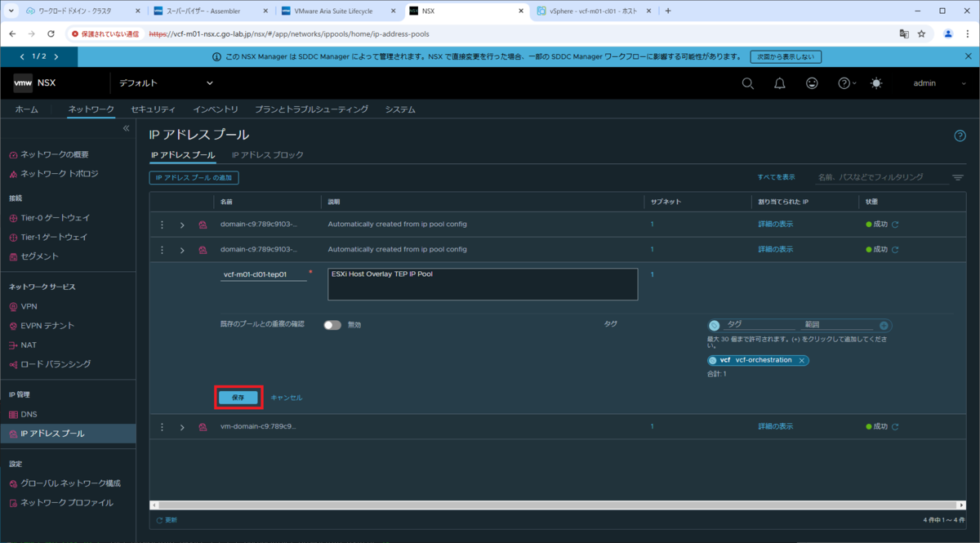Click the 保護されていない通信 security warning chip
This screenshot has height=543, width=980.
pyautogui.click(x=107, y=34)
